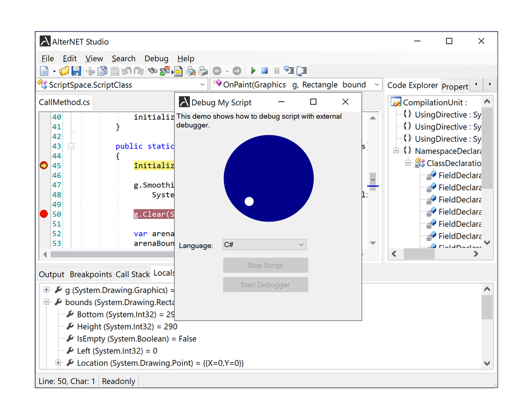Click the Copy toolbar icon
The height and width of the screenshot is (418, 532).
coord(102,71)
